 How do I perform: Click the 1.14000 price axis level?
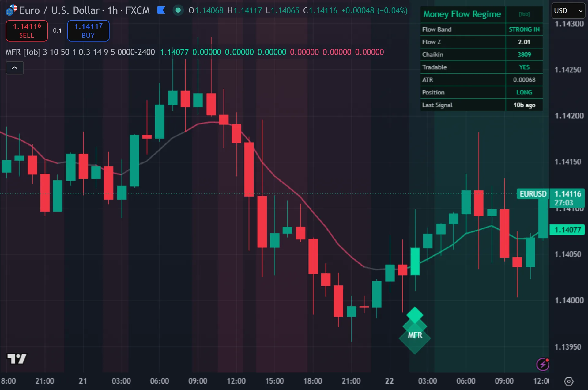pos(569,300)
